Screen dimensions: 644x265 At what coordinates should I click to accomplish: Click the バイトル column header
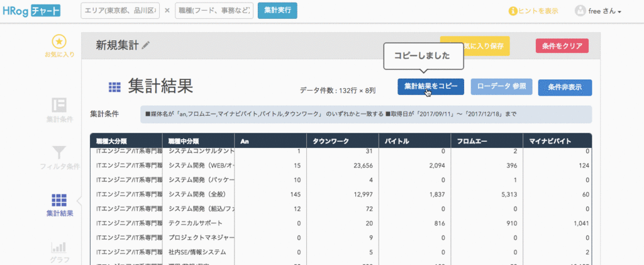415,142
